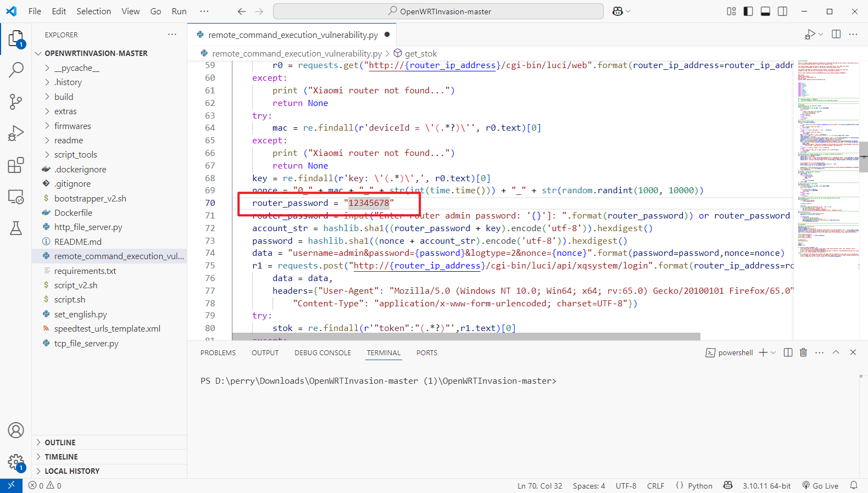Run Python file play icon
Image resolution: width=868 pixels, height=493 pixels.
[x=810, y=35]
